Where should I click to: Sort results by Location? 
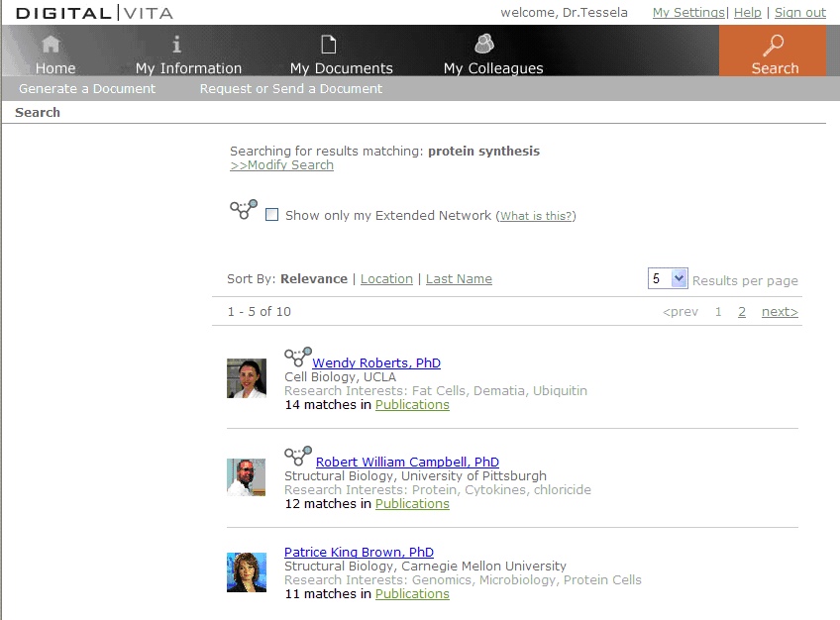click(386, 279)
